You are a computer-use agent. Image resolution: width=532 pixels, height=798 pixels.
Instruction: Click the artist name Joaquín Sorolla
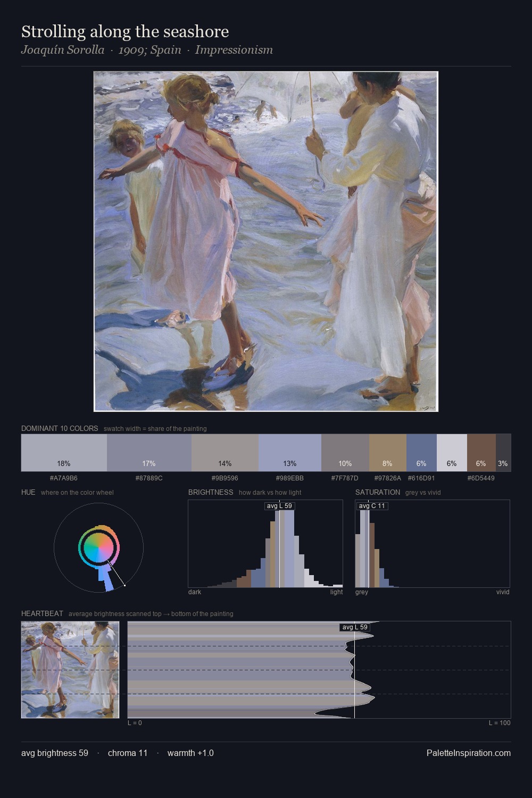click(x=63, y=50)
